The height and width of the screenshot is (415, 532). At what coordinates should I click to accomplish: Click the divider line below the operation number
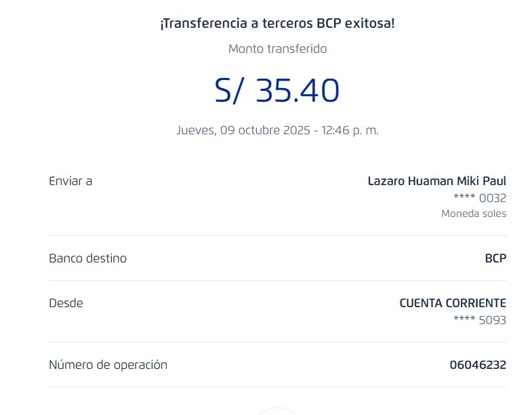277,387
